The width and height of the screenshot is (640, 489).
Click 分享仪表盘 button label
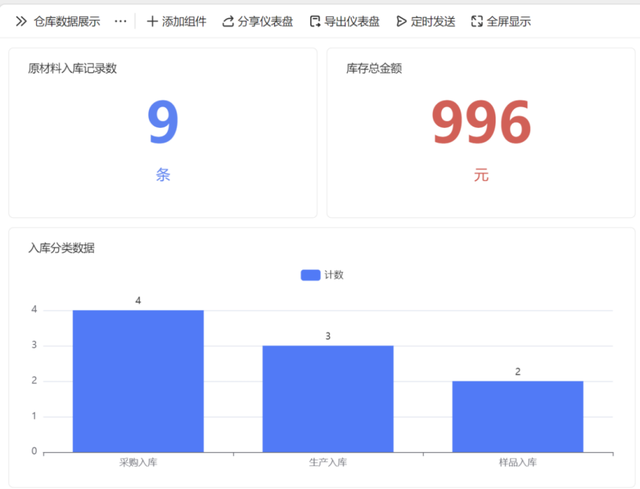265,21
